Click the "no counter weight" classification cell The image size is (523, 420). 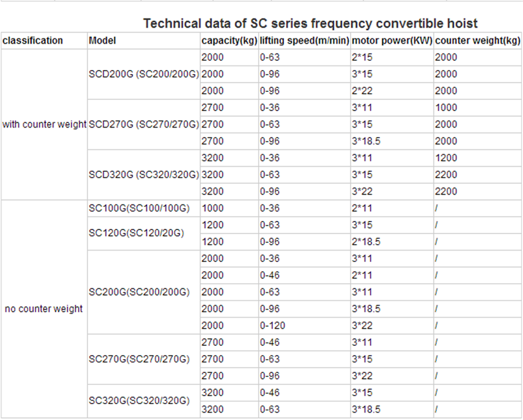pyautogui.click(x=44, y=308)
